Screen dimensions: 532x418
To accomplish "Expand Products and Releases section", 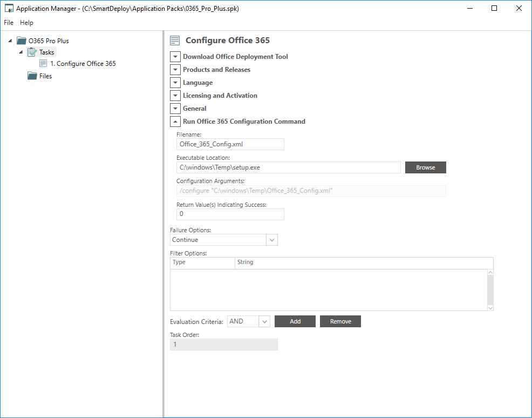I will coord(175,70).
